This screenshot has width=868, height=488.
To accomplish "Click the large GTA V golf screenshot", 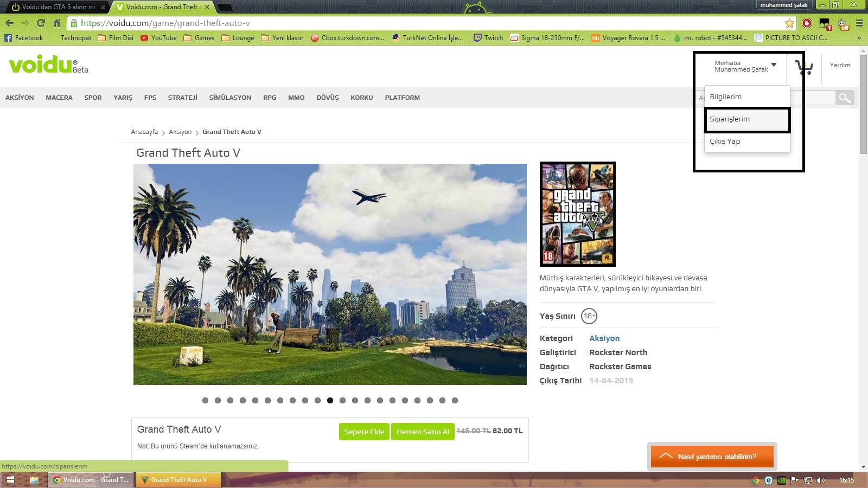I will (330, 274).
